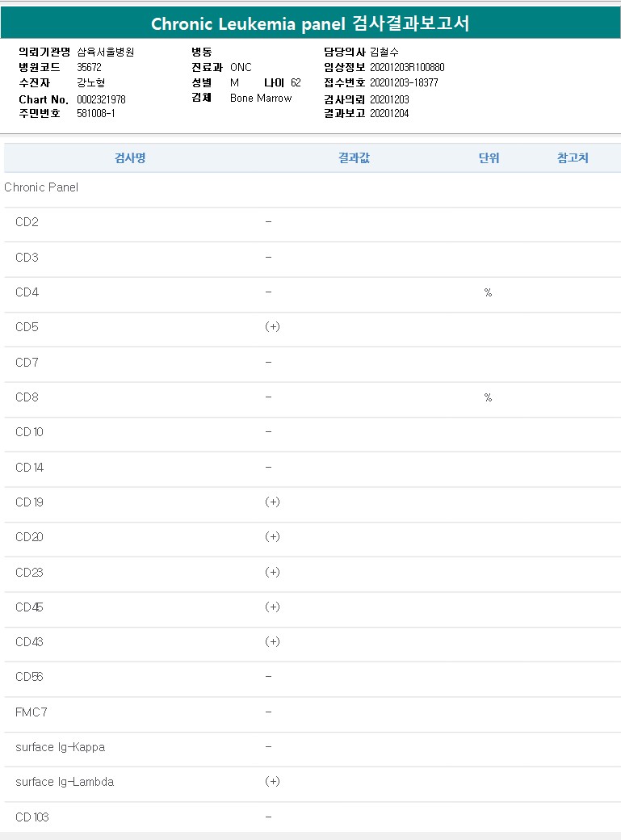Select the CD14 test name

(29, 468)
